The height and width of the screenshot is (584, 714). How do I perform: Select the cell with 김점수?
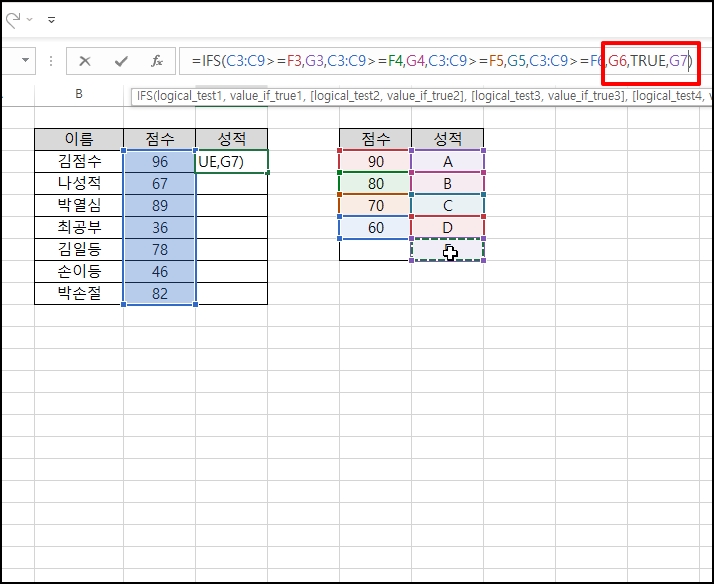click(79, 161)
